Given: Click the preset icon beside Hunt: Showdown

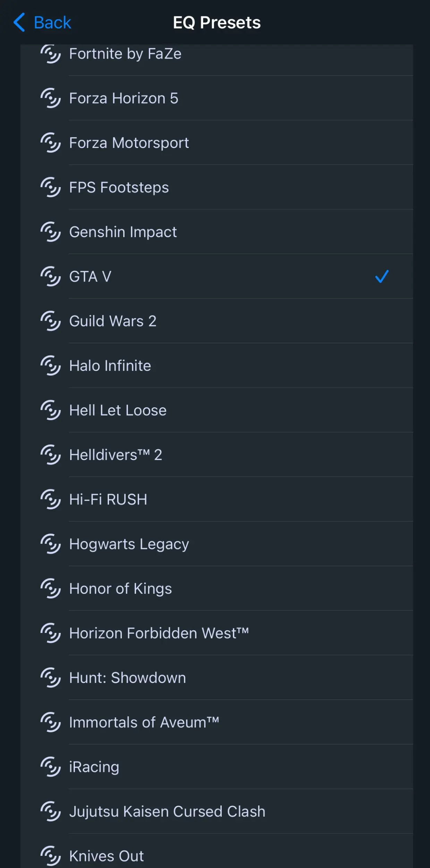Looking at the screenshot, I should pos(51,678).
